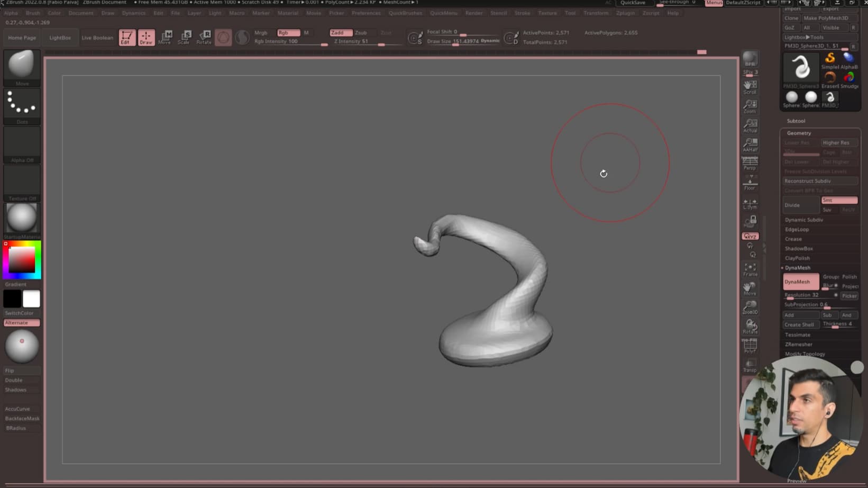Toggle PolyF wireframe display
This screenshot has width=868, height=488.
pos(750,346)
